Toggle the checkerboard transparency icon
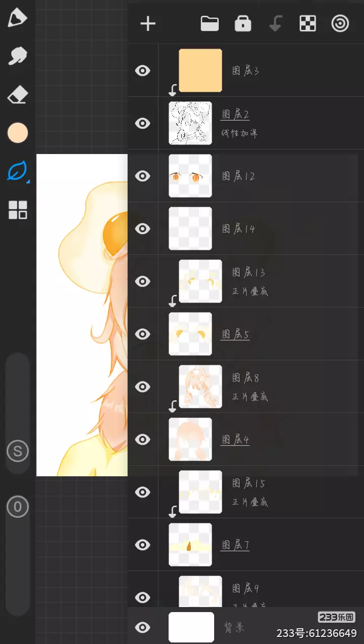This screenshot has height=644, width=364. point(308,23)
